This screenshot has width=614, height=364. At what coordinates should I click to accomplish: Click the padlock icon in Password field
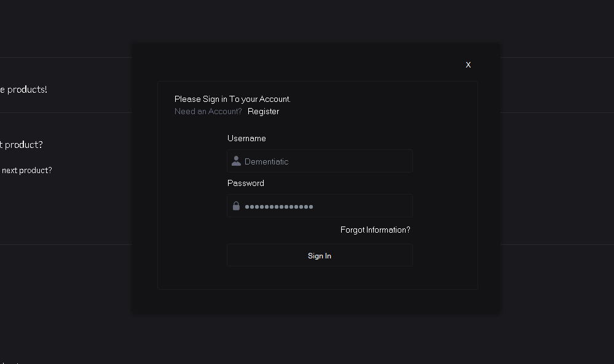point(236,206)
